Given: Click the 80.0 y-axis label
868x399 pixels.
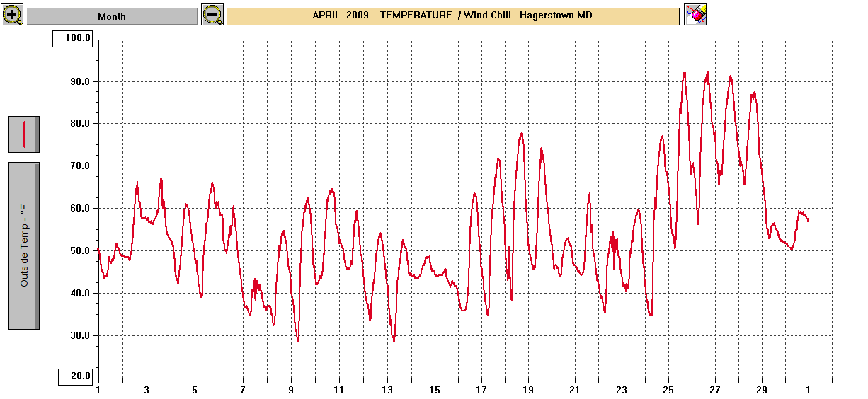Looking at the screenshot, I should pyautogui.click(x=79, y=124).
